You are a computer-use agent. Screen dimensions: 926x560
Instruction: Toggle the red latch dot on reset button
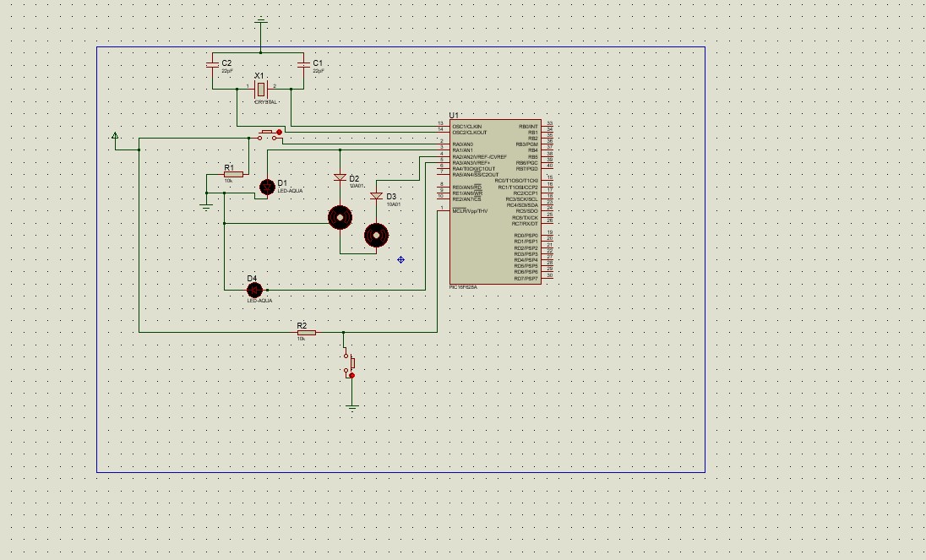tap(352, 375)
